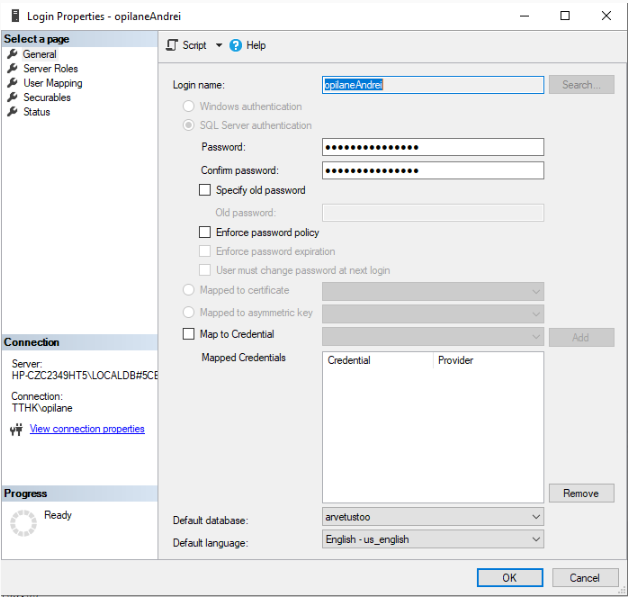The image size is (628, 597).
Task: Open the Default database dropdown
Action: 535,517
